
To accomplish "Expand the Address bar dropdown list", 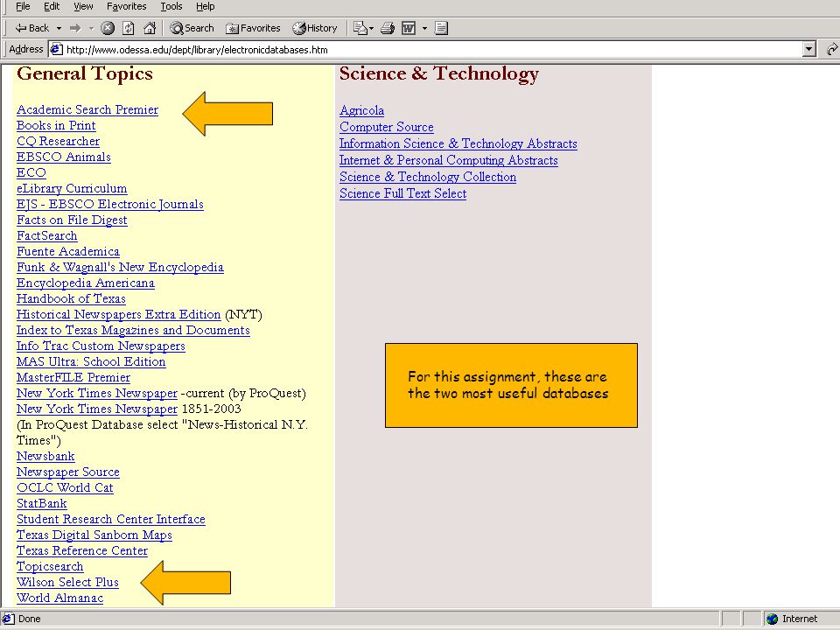I will point(808,50).
